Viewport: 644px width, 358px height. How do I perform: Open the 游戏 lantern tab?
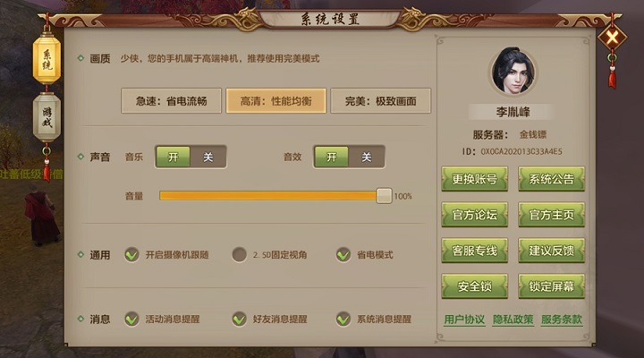(47, 117)
